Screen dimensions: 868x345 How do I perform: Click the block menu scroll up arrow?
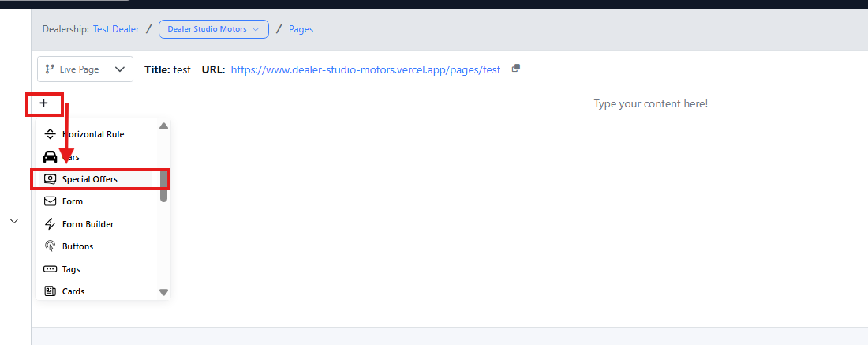[163, 126]
